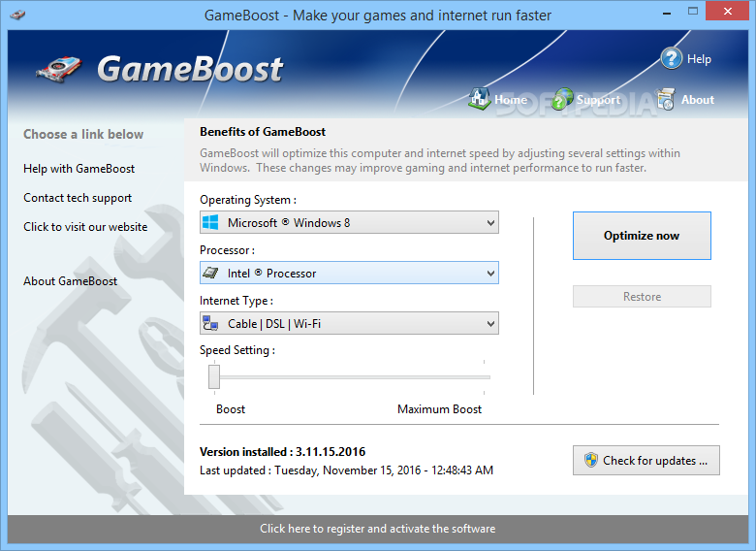
Task: Click the Home house icon
Action: 479,99
